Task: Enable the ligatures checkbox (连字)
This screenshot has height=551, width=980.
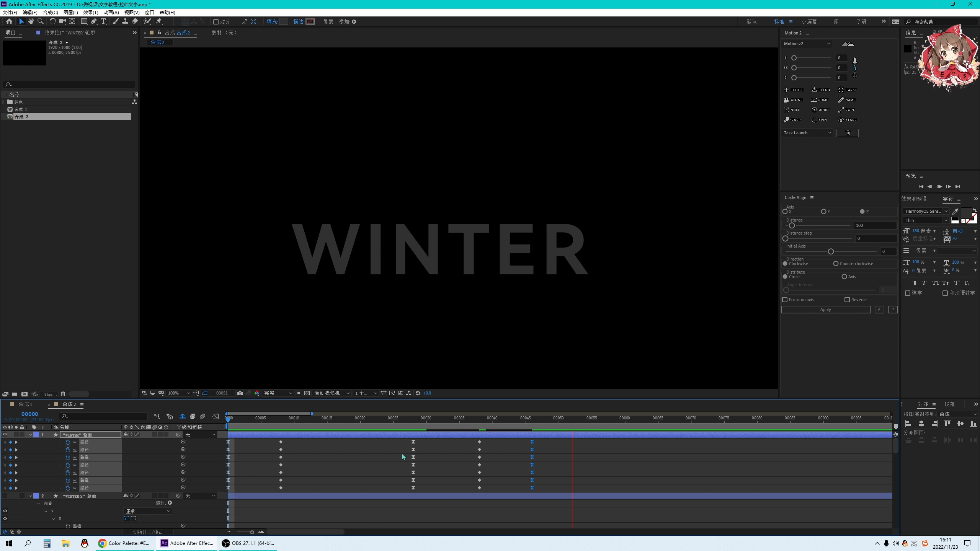Action: pos(908,293)
